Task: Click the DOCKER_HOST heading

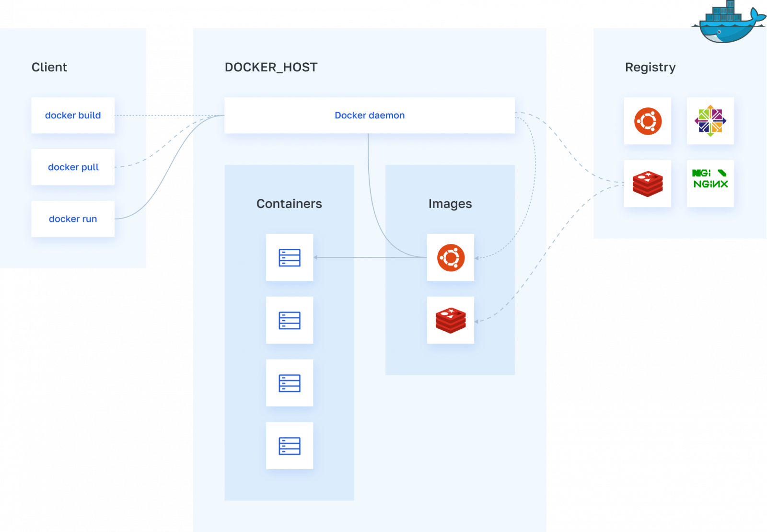Action: (x=271, y=67)
